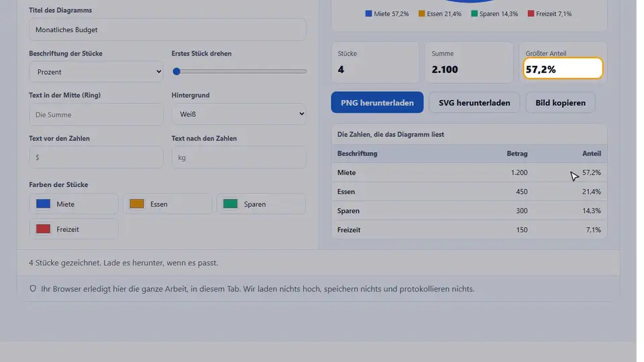
Task: Click the green Sparen legend square
Action: pos(474,13)
